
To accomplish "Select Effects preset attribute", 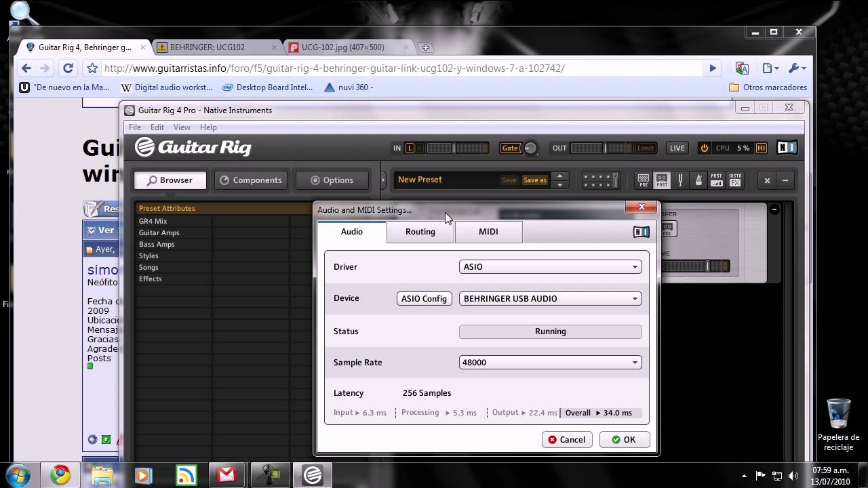I will point(151,279).
